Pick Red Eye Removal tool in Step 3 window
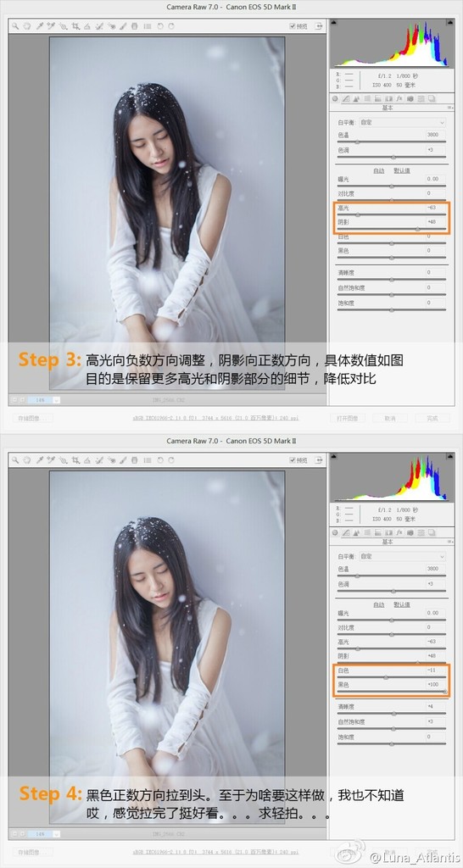463x868 pixels. [112, 26]
